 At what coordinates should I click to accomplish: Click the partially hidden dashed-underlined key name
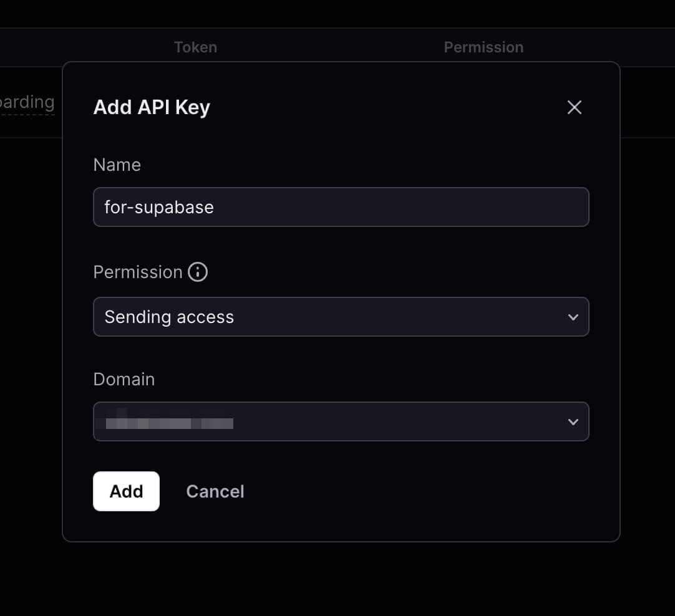[27, 102]
